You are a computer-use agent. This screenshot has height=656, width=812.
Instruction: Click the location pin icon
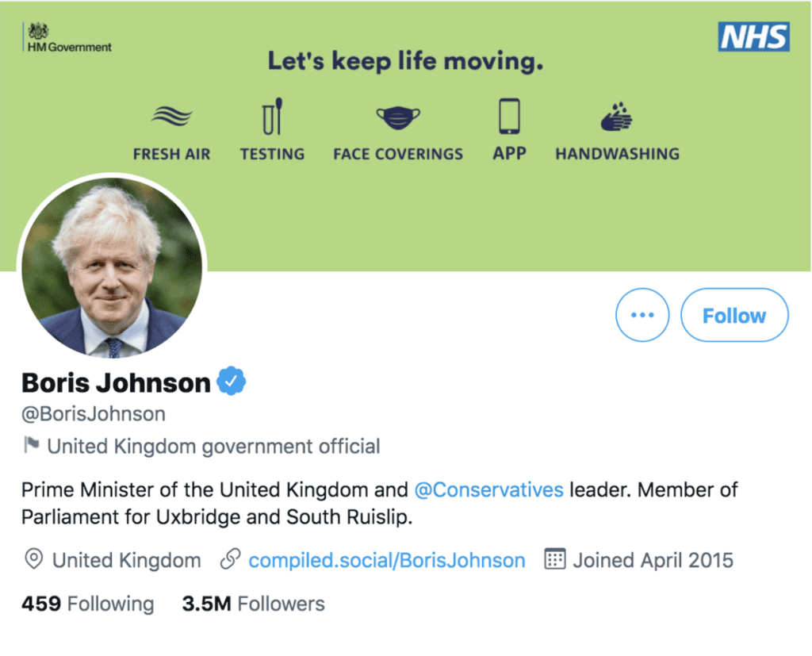(33, 560)
